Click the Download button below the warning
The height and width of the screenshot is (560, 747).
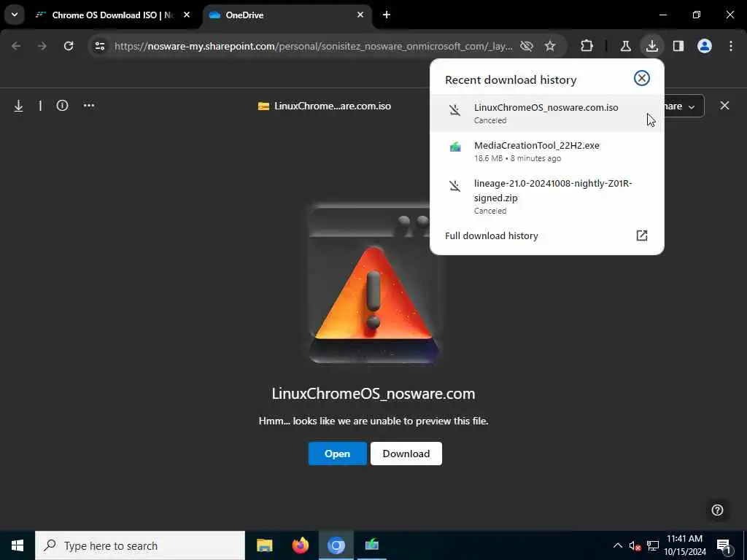406,454
